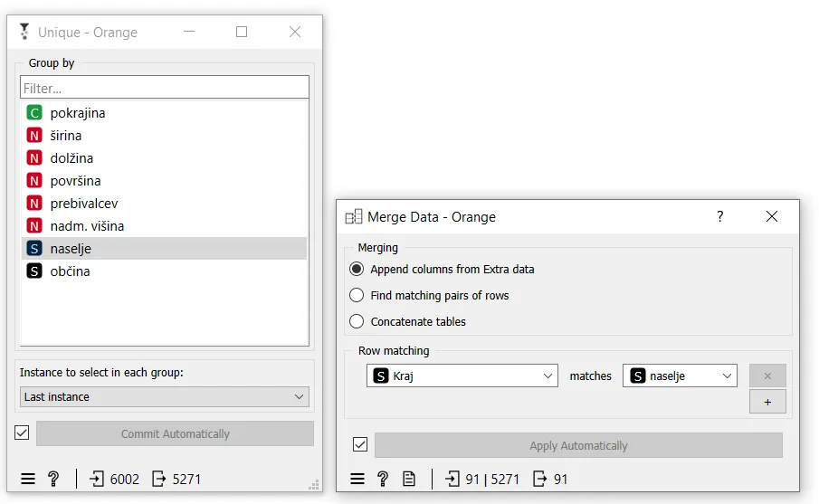Toggle the Apply Automatically checkbox
Screen dimensions: 819x504
[360, 444]
